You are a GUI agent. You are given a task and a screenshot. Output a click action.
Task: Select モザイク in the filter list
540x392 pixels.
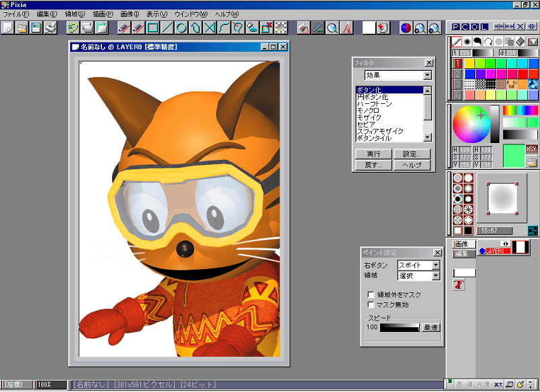click(389, 117)
